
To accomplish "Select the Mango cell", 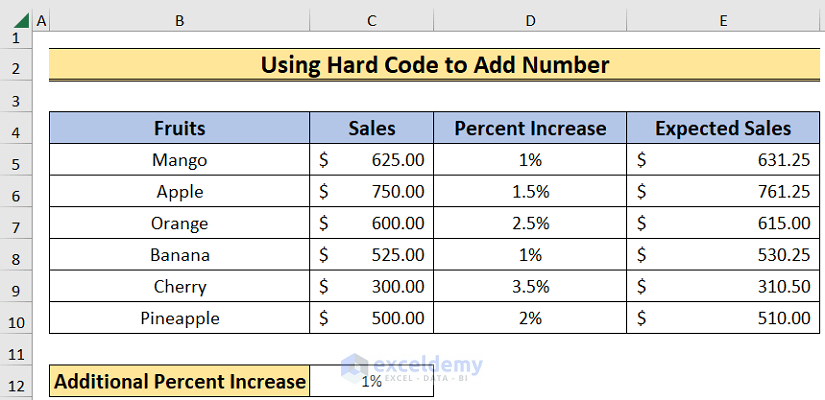I will [x=179, y=160].
